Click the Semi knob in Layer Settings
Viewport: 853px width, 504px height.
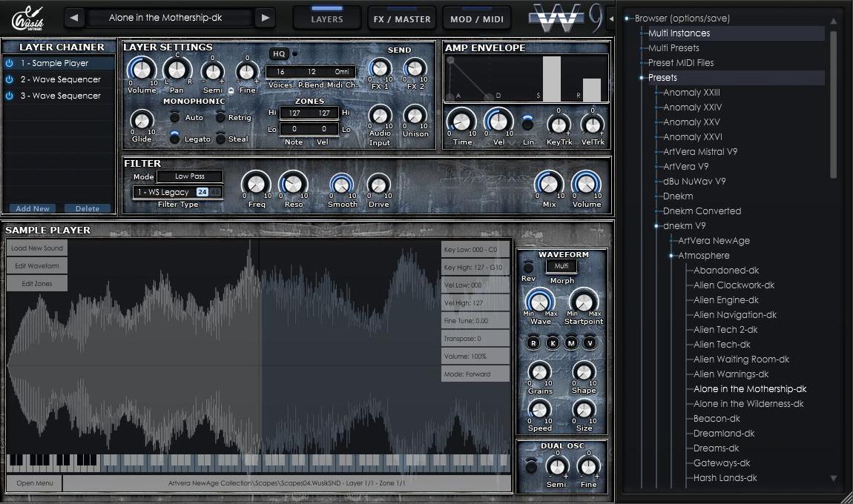coord(213,71)
